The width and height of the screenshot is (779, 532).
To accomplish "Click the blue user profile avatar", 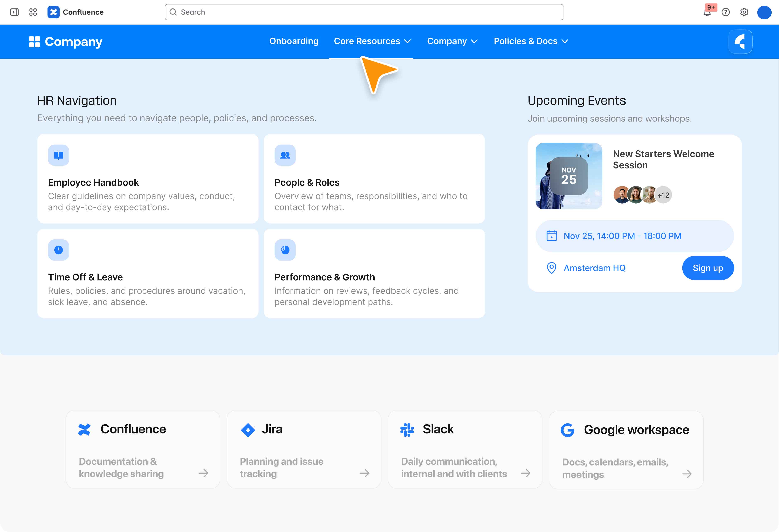I will coord(764,12).
